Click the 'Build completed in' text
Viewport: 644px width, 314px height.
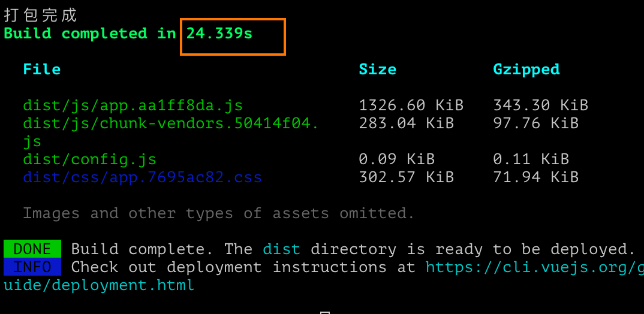(90, 34)
